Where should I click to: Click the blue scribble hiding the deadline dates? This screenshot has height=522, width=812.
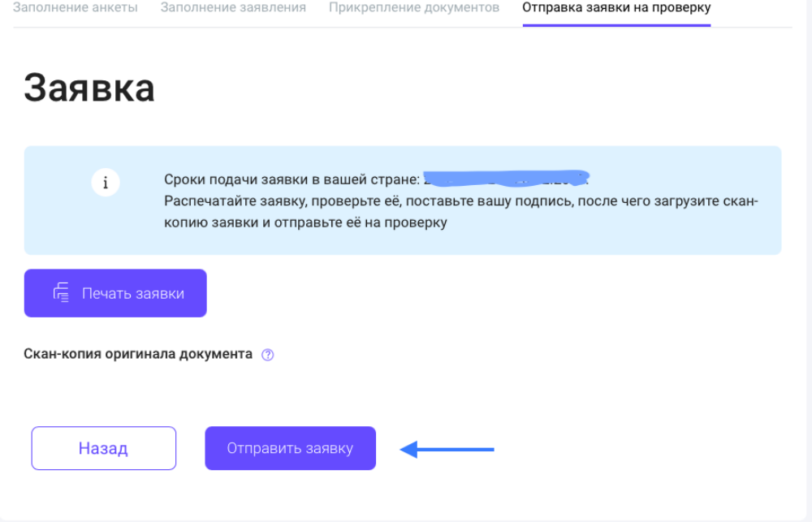tap(506, 177)
